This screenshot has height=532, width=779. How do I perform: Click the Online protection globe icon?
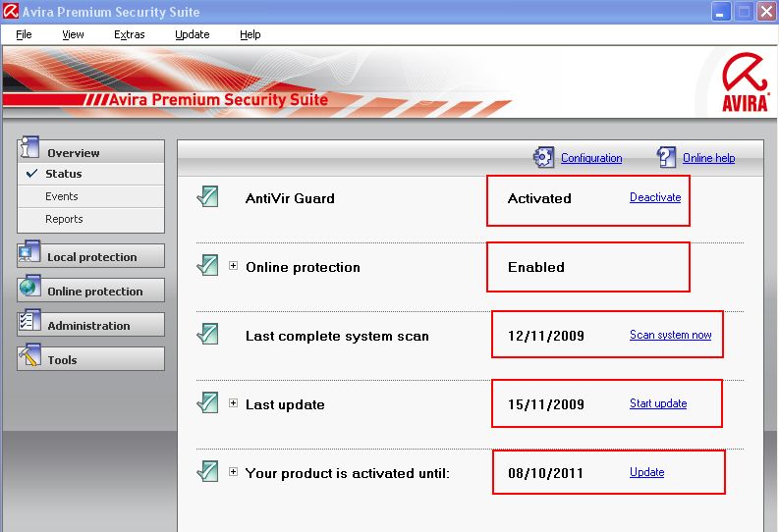click(29, 286)
